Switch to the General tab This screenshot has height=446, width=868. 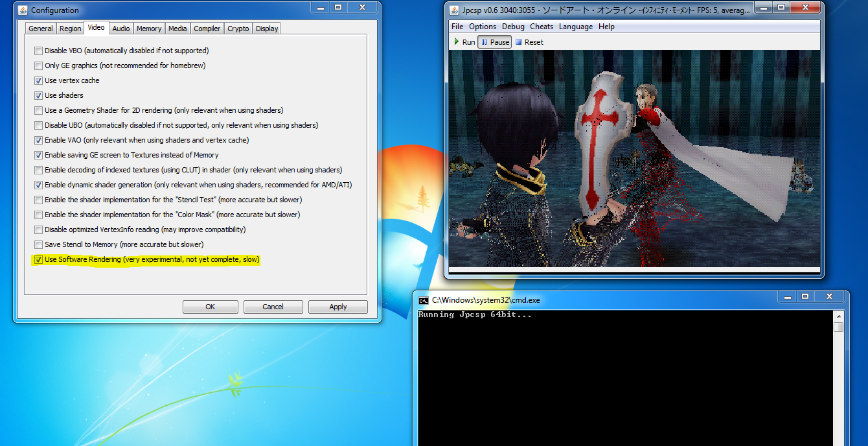pyautogui.click(x=41, y=29)
